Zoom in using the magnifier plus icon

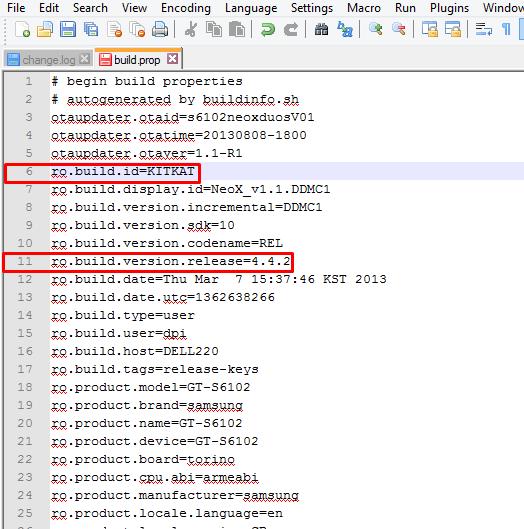coord(375,29)
